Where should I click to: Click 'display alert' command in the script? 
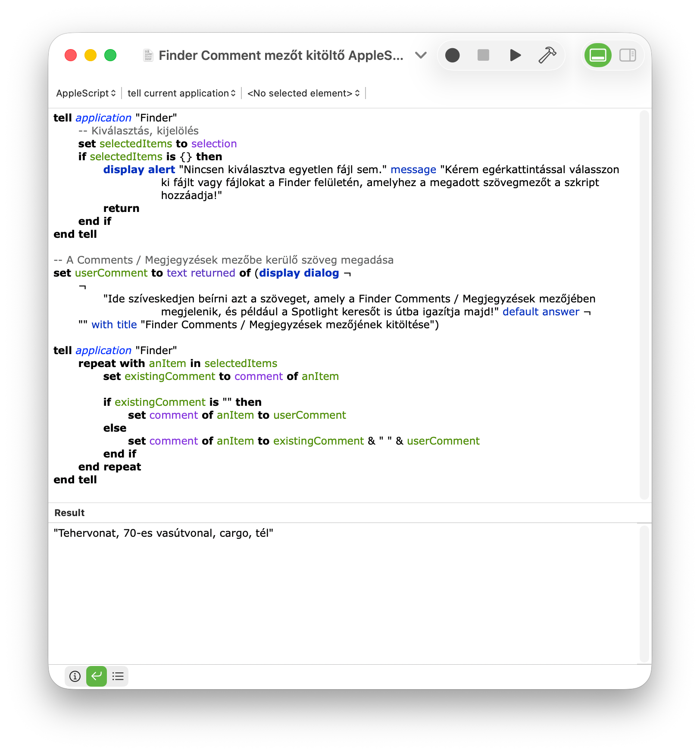139,170
